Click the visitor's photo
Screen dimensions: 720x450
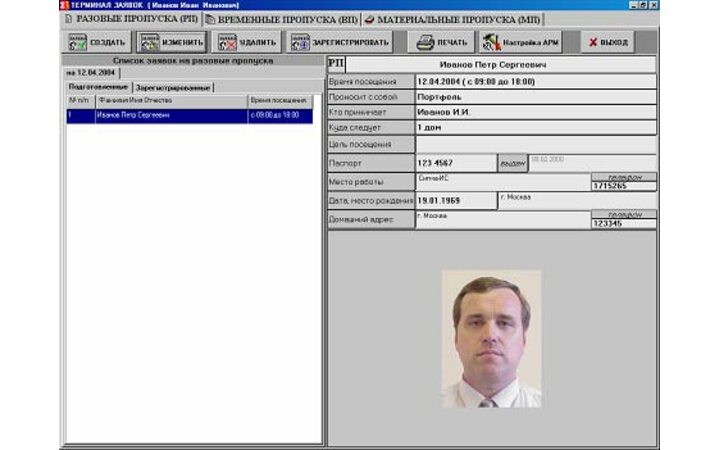[x=491, y=338]
